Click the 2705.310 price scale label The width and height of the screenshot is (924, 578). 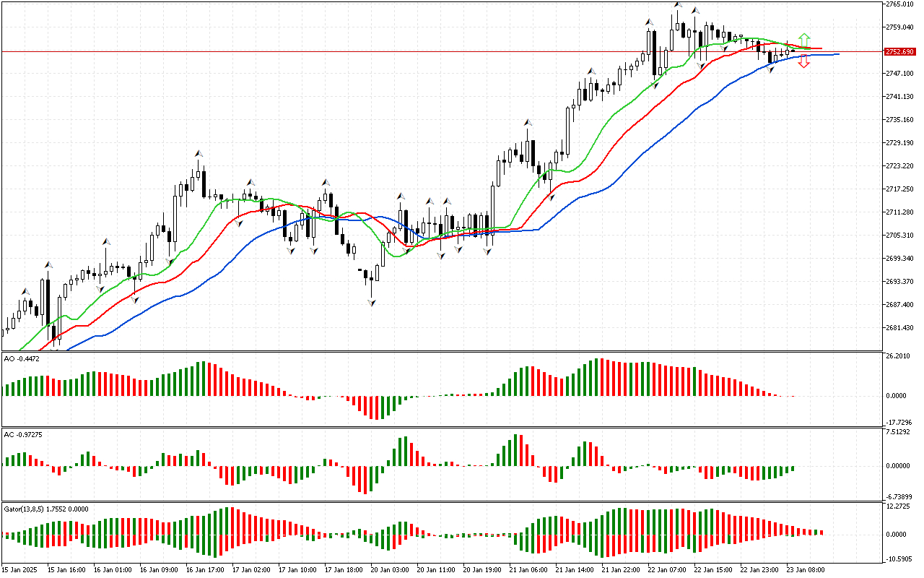pos(899,236)
